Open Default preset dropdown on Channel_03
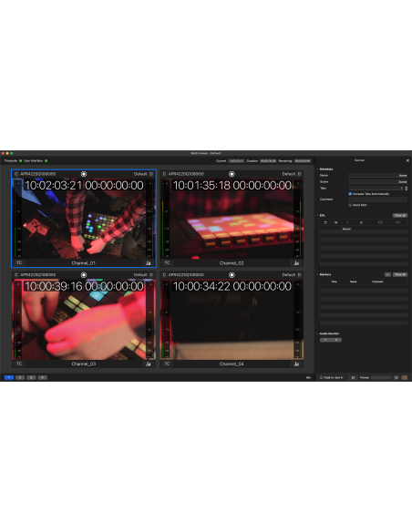Viewport: 412px width, 532px height. 140,275
